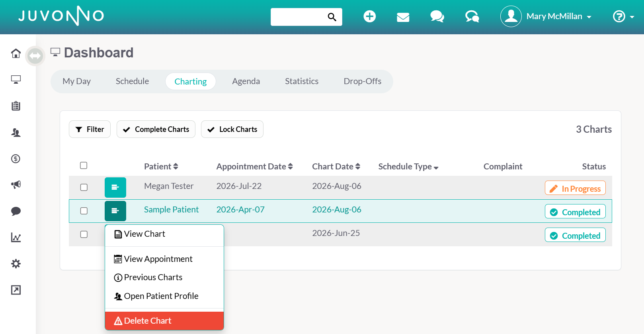This screenshot has height=334, width=644.
Task: Switch to the My Day tab
Action: (77, 81)
